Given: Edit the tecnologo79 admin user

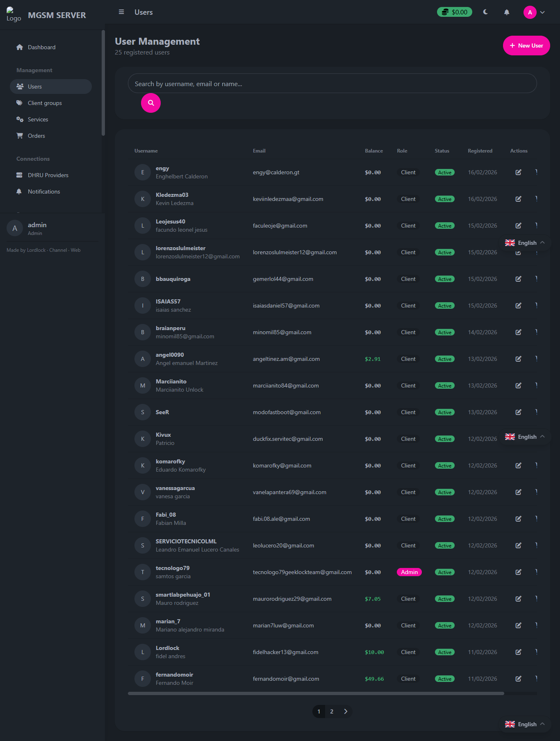Looking at the screenshot, I should [x=518, y=572].
